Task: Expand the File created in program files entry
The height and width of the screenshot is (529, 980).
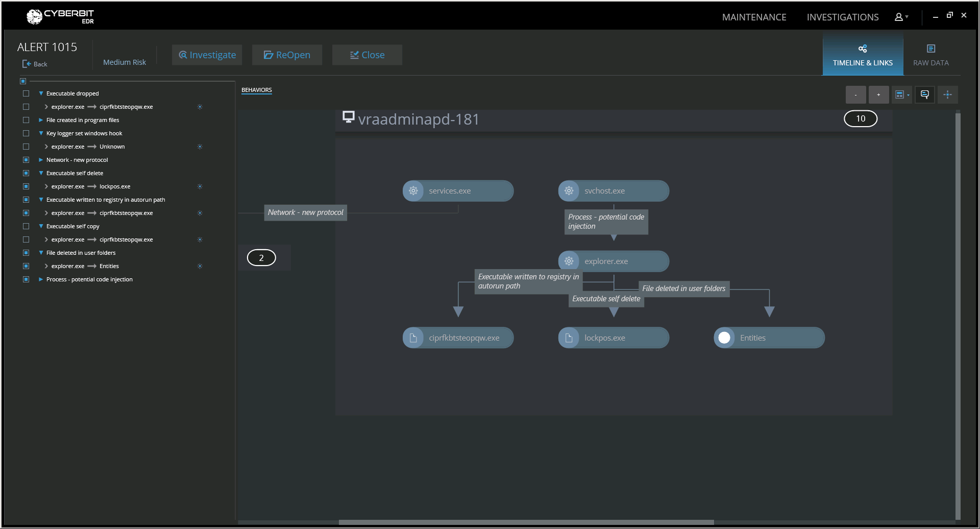Action: click(x=41, y=120)
